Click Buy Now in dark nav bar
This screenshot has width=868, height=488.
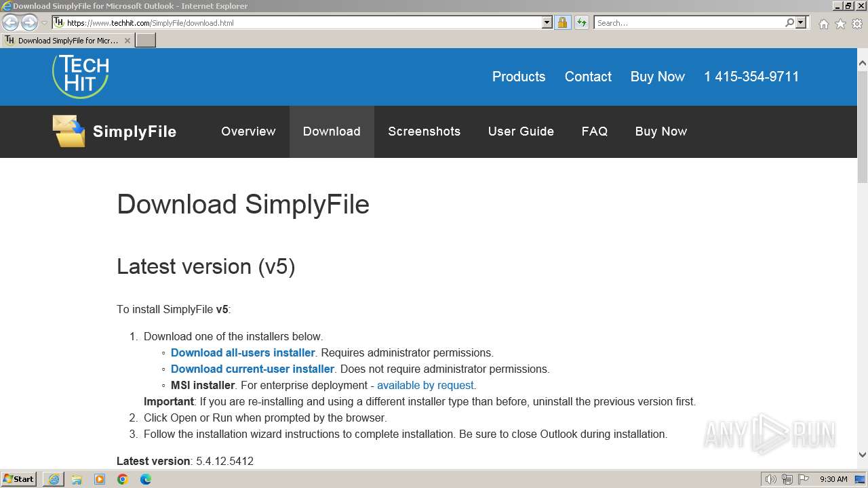661,131
